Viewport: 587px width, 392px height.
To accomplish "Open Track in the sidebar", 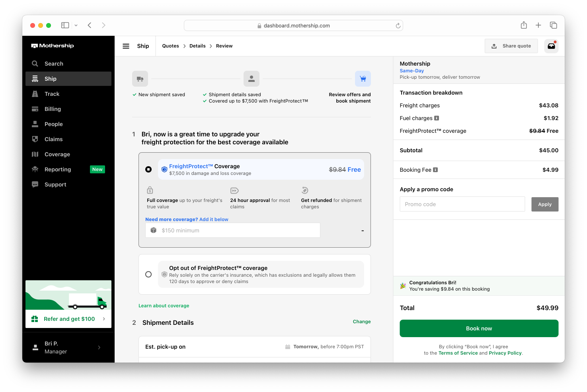I will (68, 94).
